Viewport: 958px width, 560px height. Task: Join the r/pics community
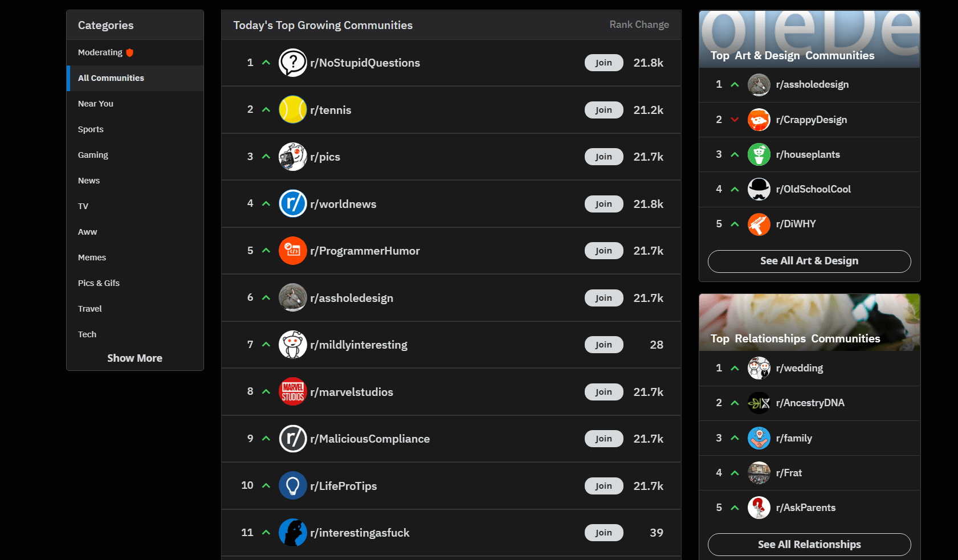tap(604, 157)
